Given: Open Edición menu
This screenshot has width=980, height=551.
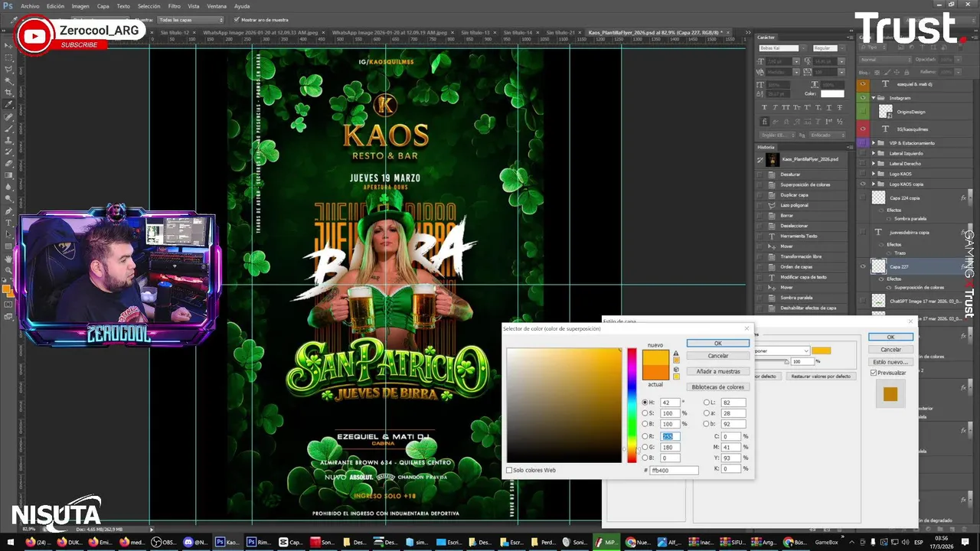Looking at the screenshot, I should coord(55,6).
